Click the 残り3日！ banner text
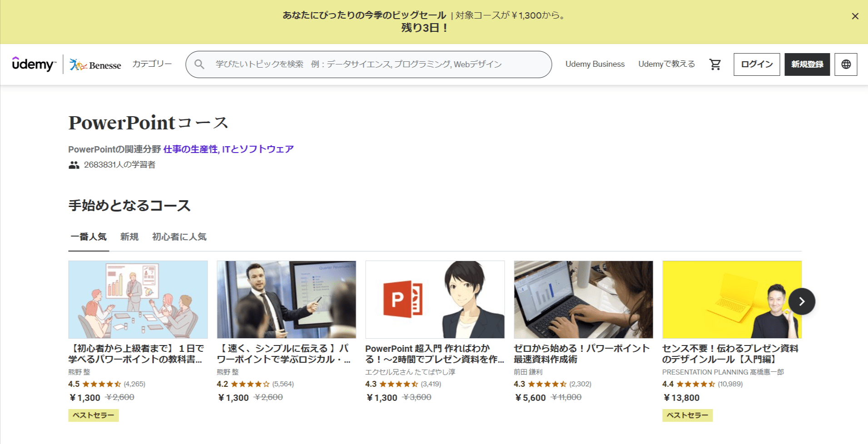This screenshot has width=868, height=444. (425, 28)
